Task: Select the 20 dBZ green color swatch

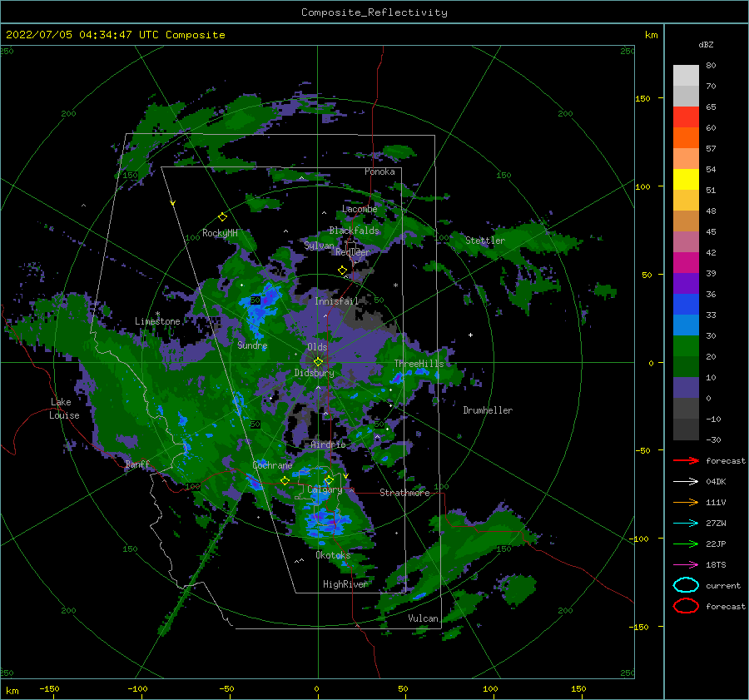Action: [686, 366]
